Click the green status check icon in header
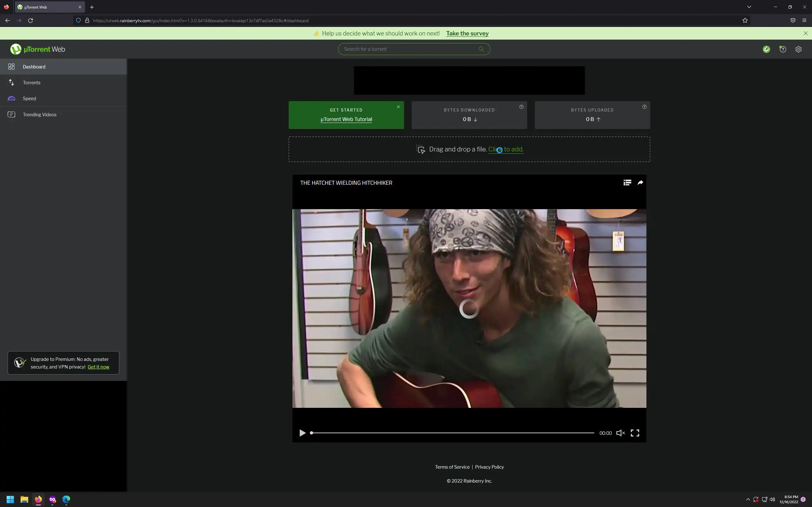 pyautogui.click(x=766, y=49)
